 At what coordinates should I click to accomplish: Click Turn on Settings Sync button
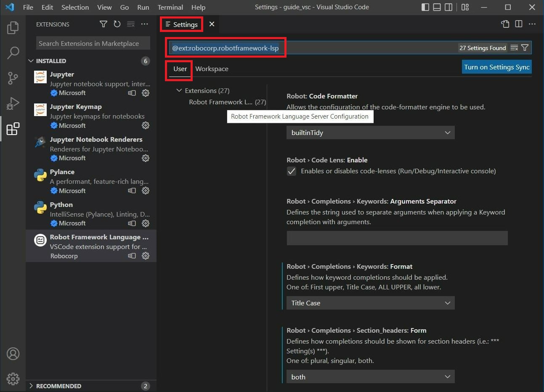496,67
